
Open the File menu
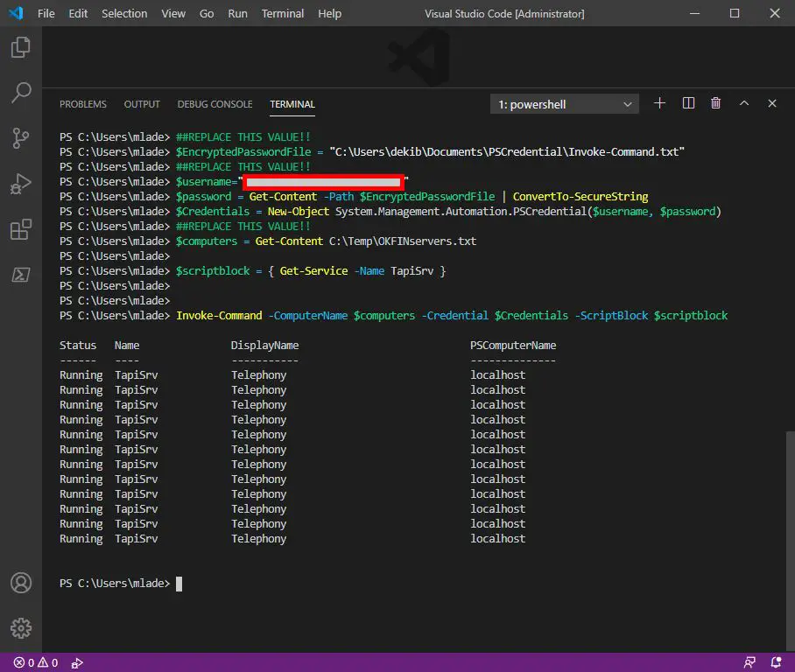(46, 14)
